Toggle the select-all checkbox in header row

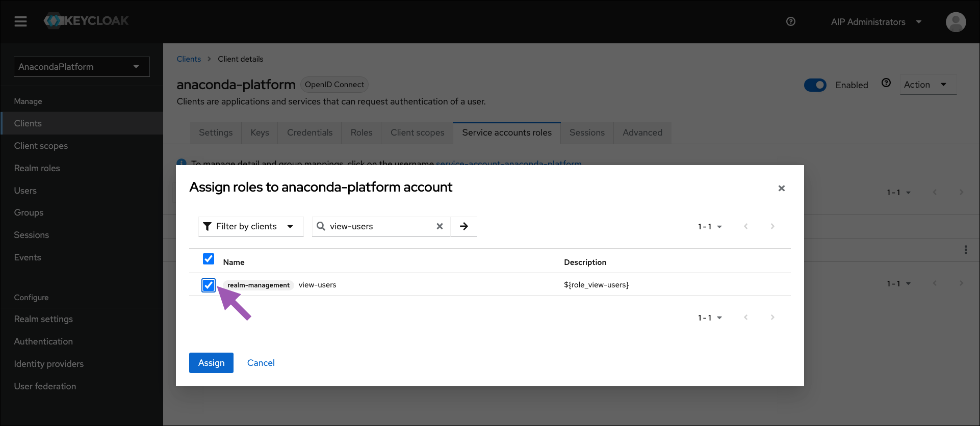[209, 259]
